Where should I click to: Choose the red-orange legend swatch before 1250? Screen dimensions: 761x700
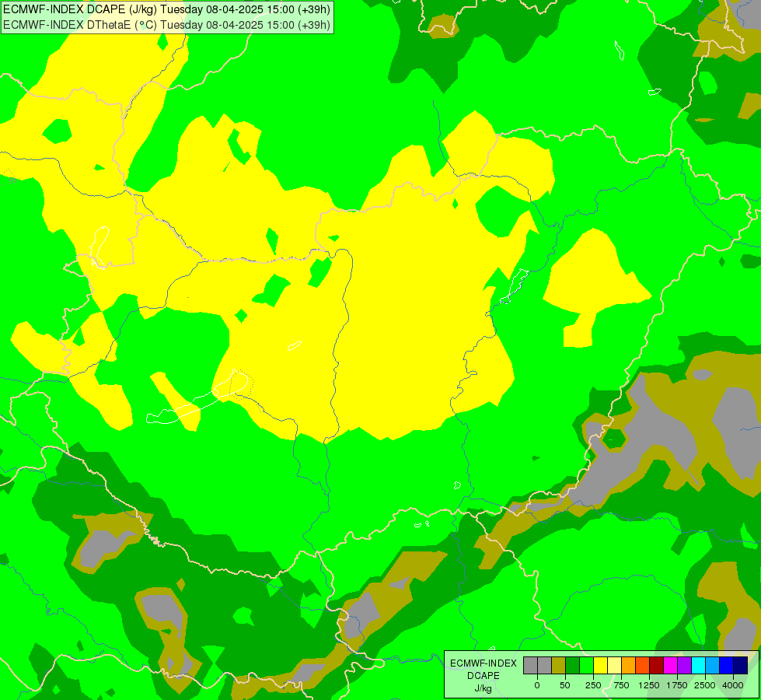tap(643, 666)
